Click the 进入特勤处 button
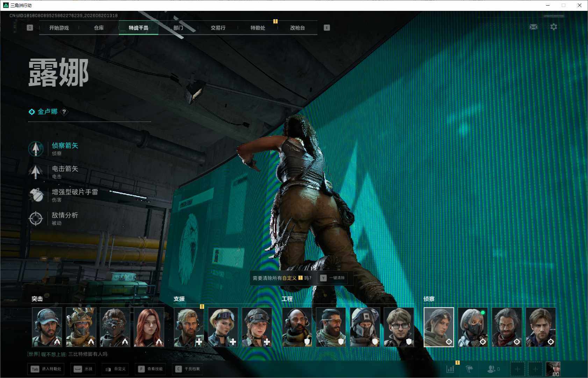Image resolution: width=588 pixels, height=378 pixels. 46,369
